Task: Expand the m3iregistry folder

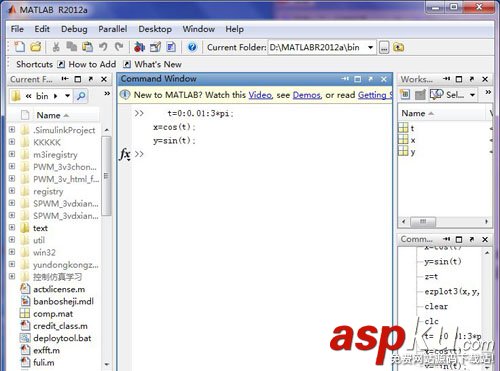Action: (12, 154)
